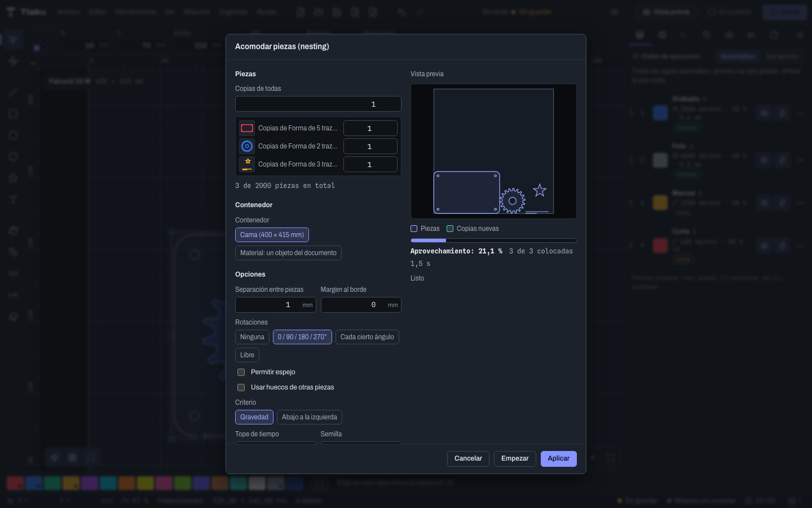Choose Libre rotation mode
Image resolution: width=812 pixels, height=508 pixels.
[x=247, y=355]
